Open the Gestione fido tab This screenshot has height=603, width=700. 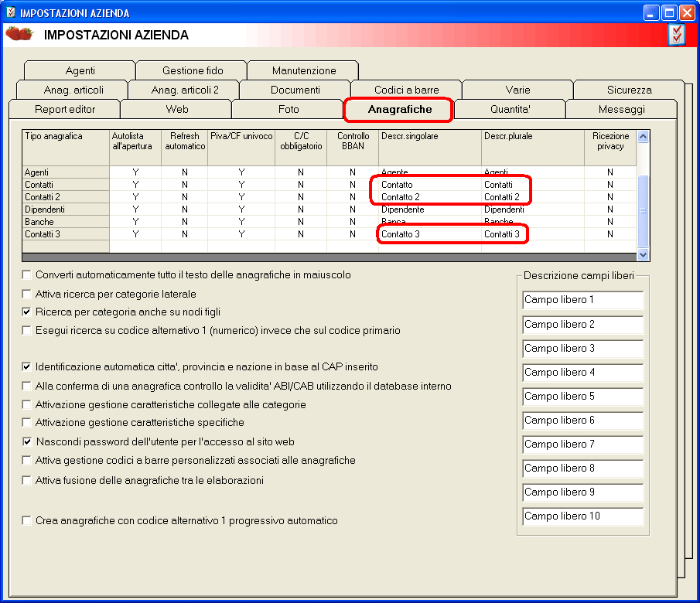pyautogui.click(x=193, y=70)
